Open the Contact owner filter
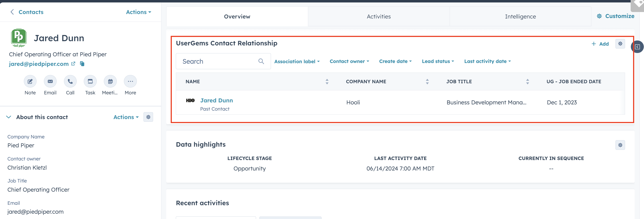The image size is (644, 219). 349,61
